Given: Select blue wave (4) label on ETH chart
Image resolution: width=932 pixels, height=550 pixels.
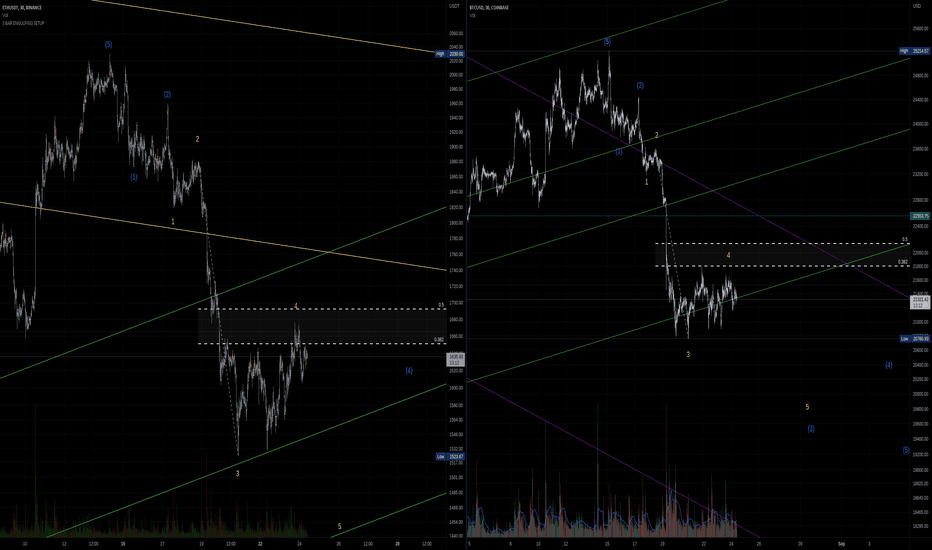Looking at the screenshot, I should (x=409, y=370).
